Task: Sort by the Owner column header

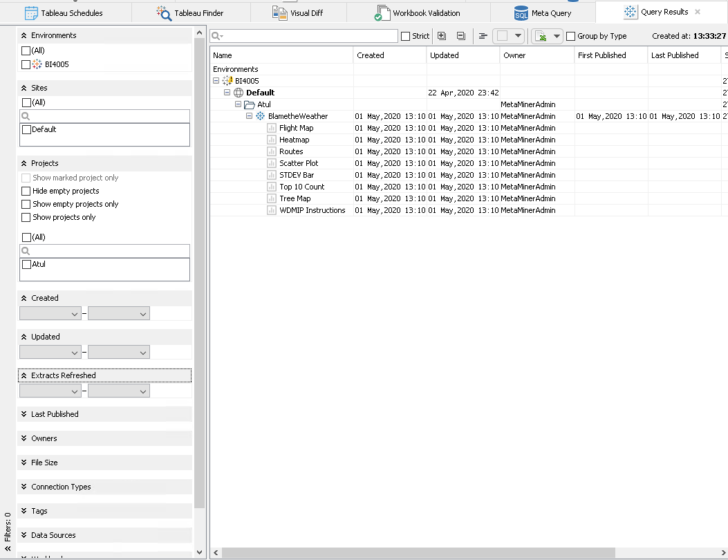Action: (536, 55)
